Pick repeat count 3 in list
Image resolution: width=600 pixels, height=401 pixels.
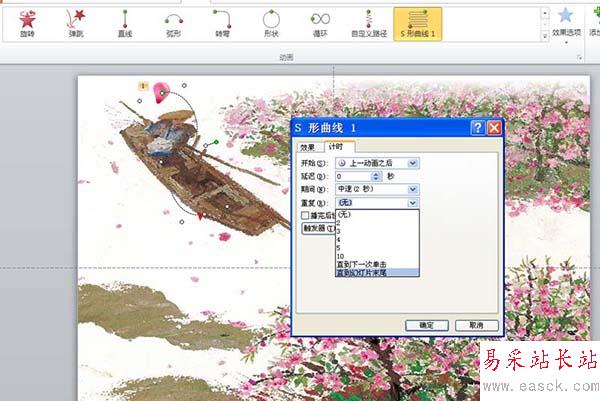(377, 231)
